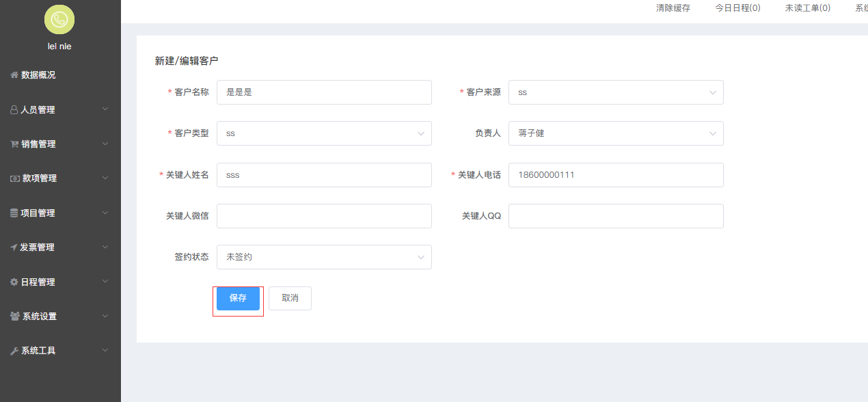Open the 日程管理 sidebar menu
Viewport: 868px width, 402px height.
coord(60,282)
